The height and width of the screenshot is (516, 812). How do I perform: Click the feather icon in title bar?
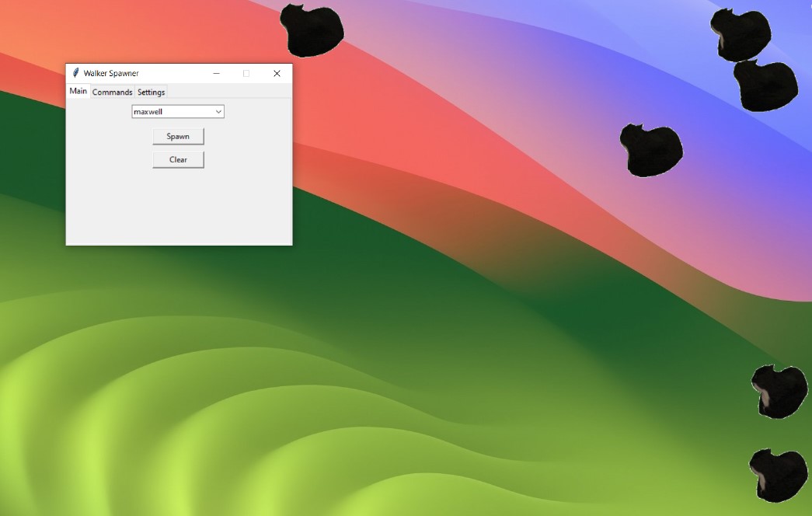[x=75, y=73]
